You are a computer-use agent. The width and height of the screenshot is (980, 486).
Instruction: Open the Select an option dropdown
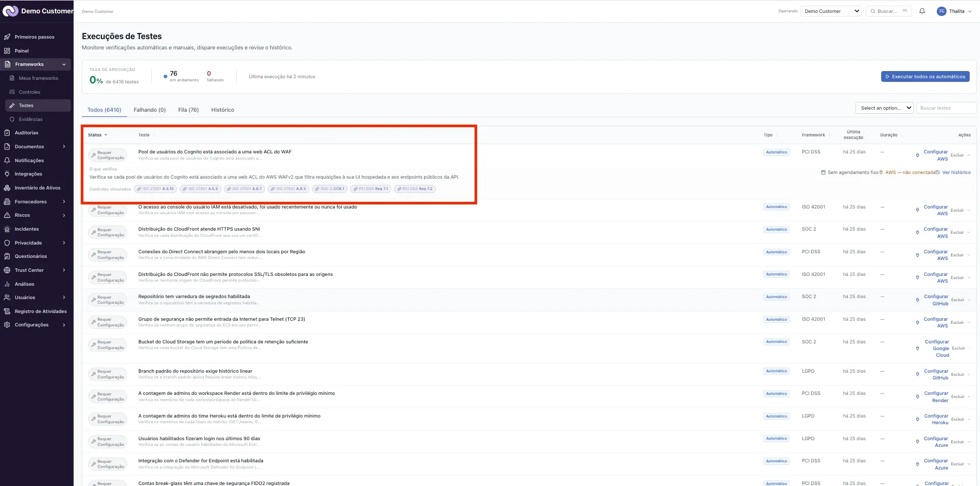[x=884, y=108]
